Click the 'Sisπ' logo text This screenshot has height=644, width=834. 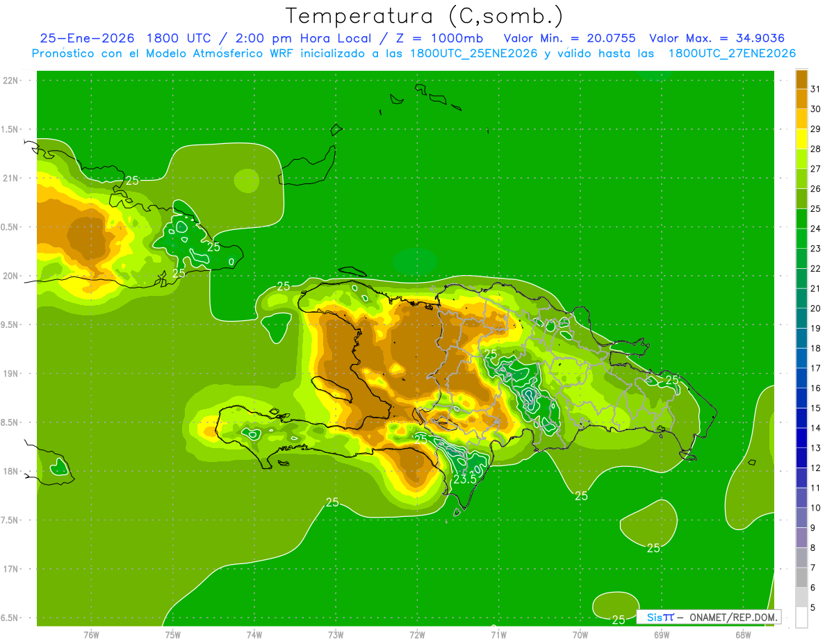pos(660,617)
